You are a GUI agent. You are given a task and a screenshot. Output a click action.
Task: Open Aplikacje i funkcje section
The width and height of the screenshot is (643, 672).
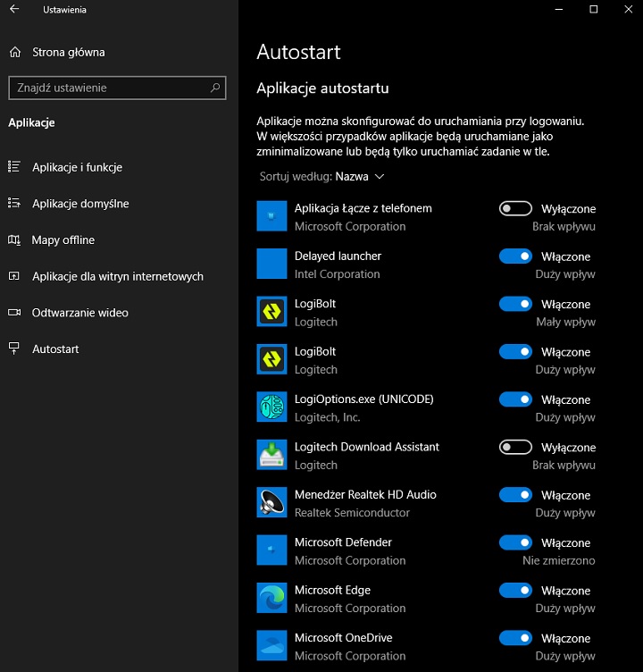[x=77, y=167]
